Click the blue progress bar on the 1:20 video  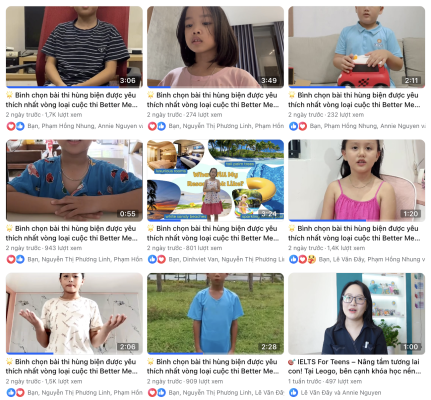[x=327, y=220]
